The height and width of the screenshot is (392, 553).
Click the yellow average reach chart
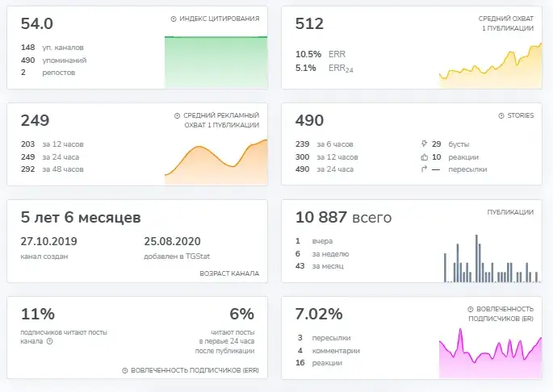[x=491, y=66]
